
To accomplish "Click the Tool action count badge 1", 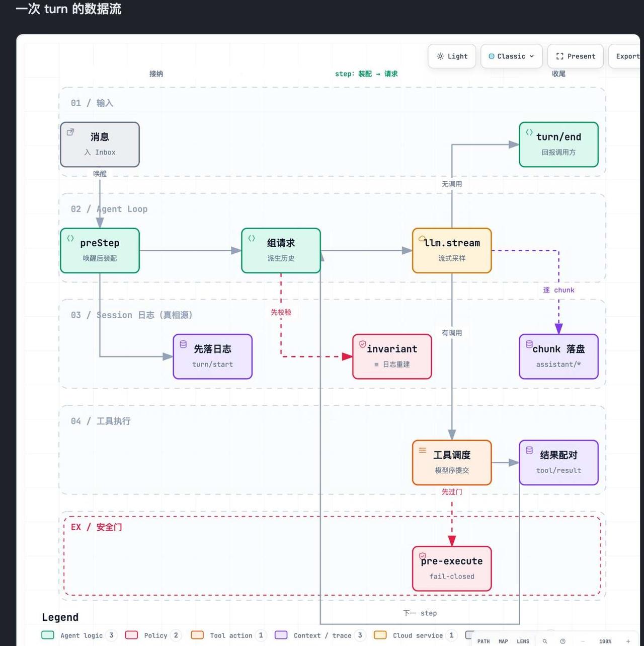I will (261, 635).
